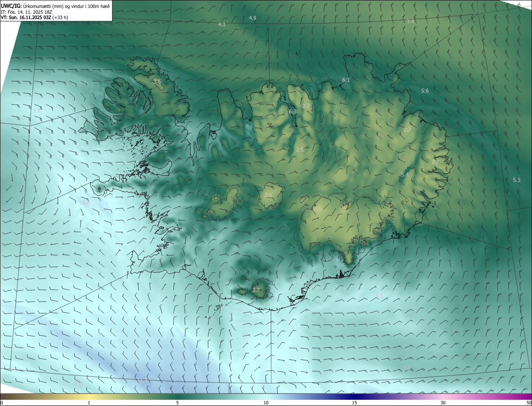Click the initial time line "IT: Fös. 14. 11. 2025 18Z"

(26, 12)
